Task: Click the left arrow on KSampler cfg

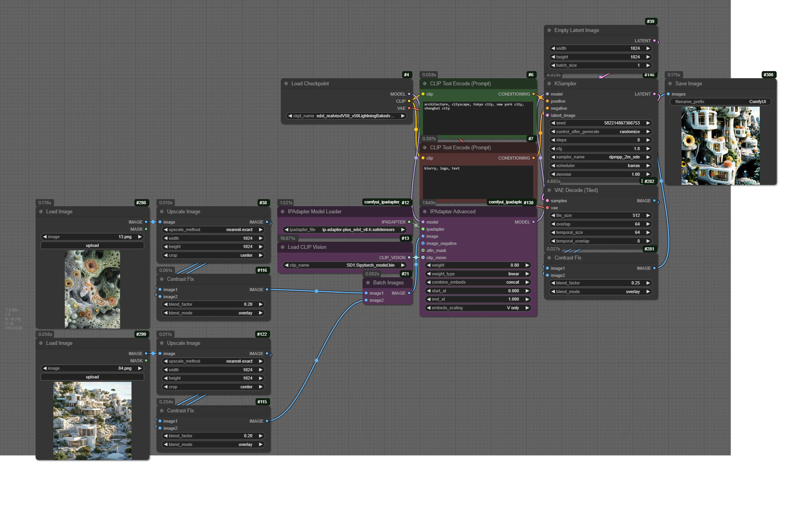Action: pos(553,149)
